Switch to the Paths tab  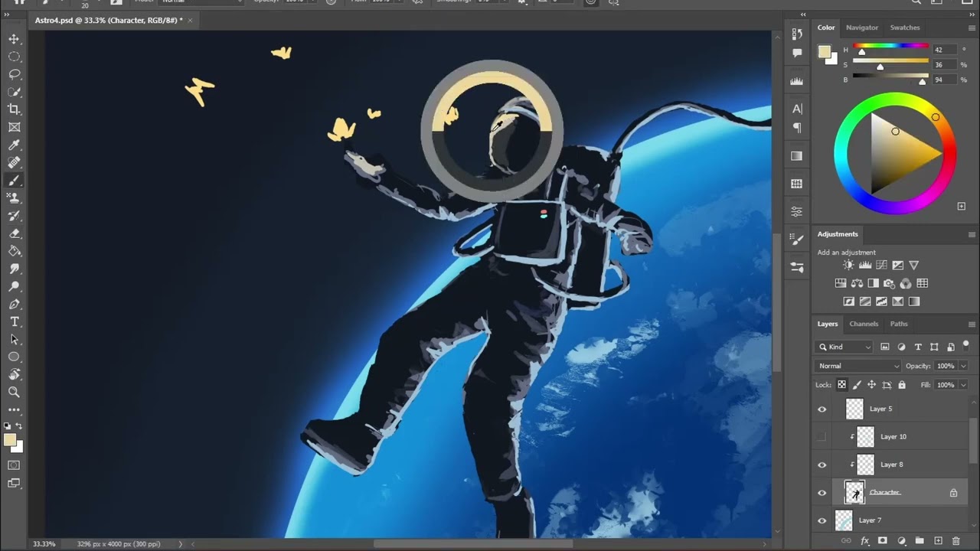(x=899, y=324)
